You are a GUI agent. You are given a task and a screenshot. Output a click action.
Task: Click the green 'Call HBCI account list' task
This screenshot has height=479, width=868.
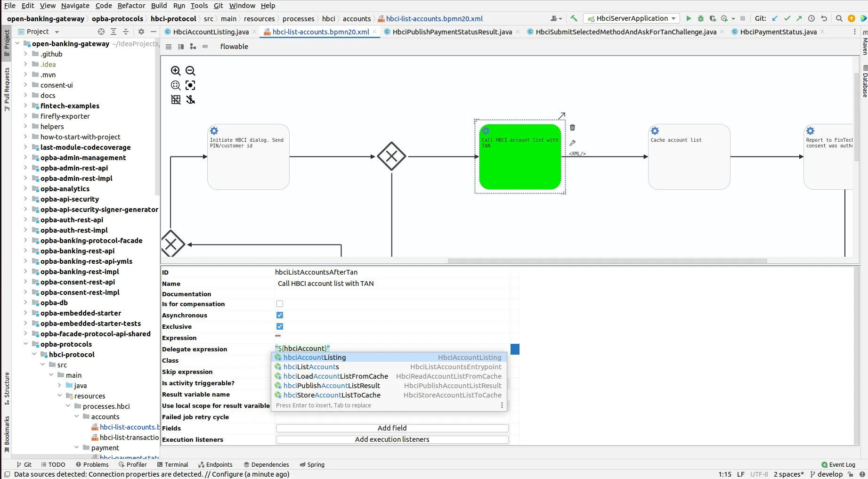coord(520,157)
